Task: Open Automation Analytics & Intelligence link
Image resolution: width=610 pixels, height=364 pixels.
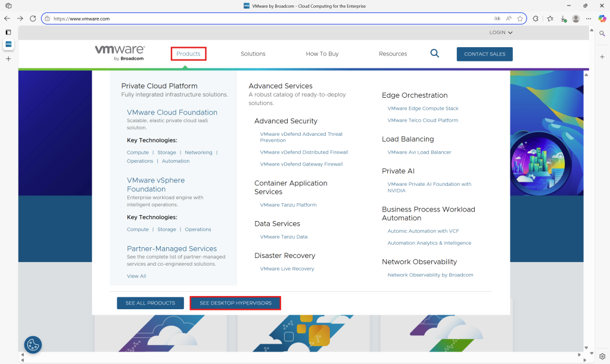Action: click(429, 243)
